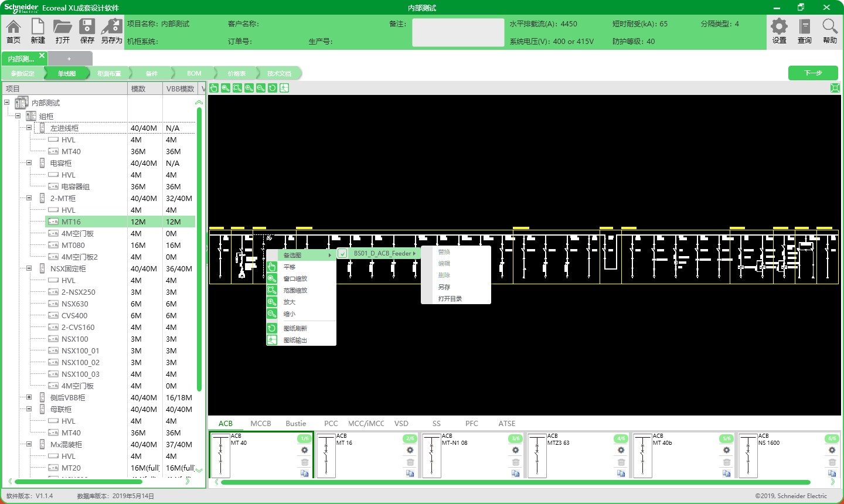Collapse the 母联柜 cabinet node
Image resolution: width=844 pixels, height=504 pixels.
click(x=29, y=409)
